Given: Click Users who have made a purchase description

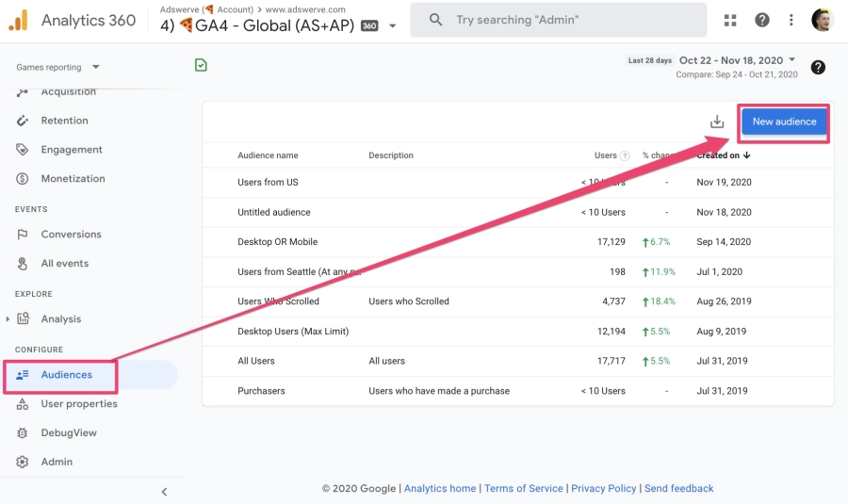Looking at the screenshot, I should [x=439, y=390].
